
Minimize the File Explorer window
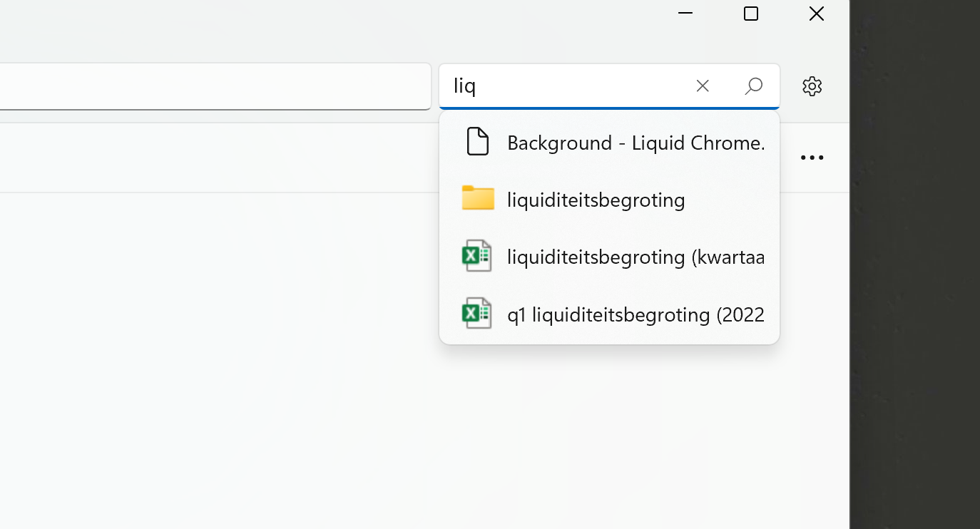click(685, 14)
